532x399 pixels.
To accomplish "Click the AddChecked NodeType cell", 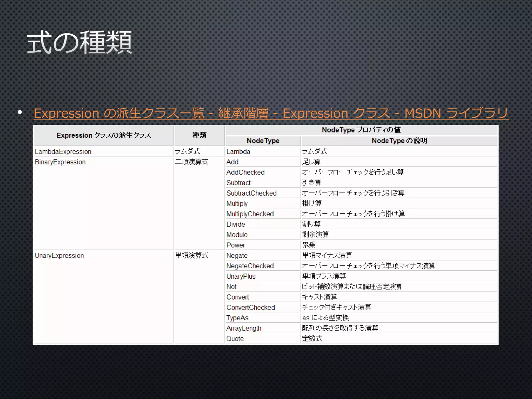I will pyautogui.click(x=263, y=172).
